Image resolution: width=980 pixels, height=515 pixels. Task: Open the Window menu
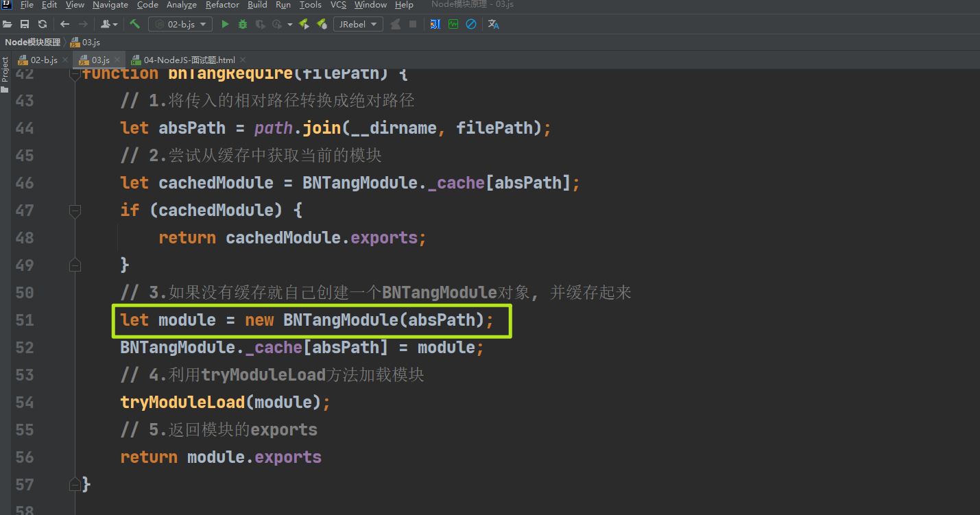(370, 5)
